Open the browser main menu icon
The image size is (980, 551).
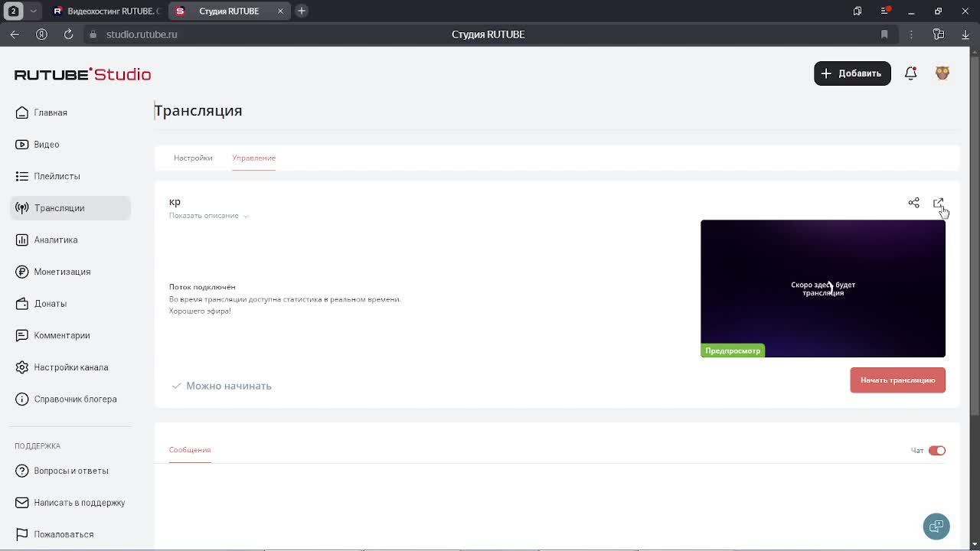[x=886, y=11]
